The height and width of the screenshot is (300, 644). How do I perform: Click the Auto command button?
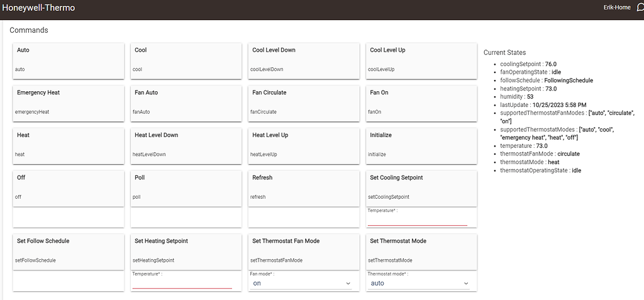point(68,60)
